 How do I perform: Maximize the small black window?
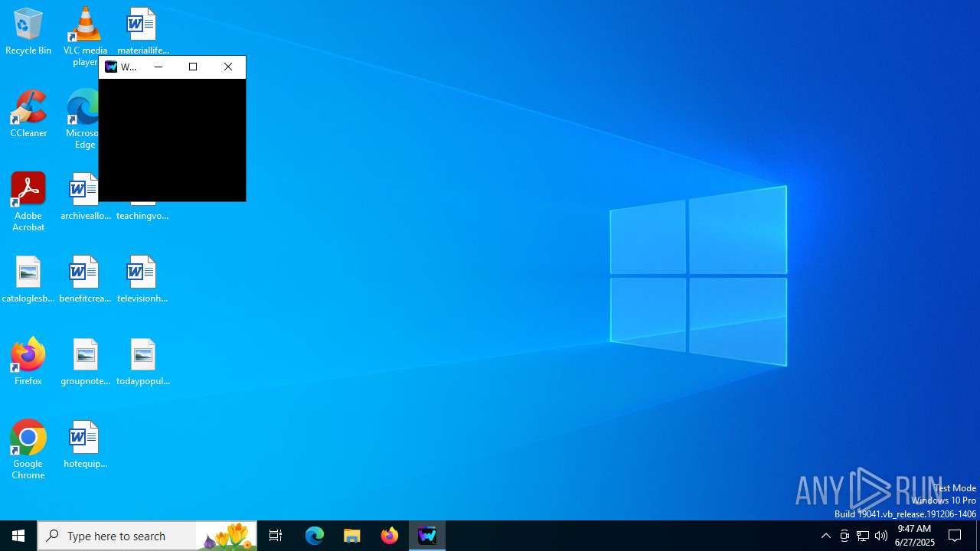[193, 67]
